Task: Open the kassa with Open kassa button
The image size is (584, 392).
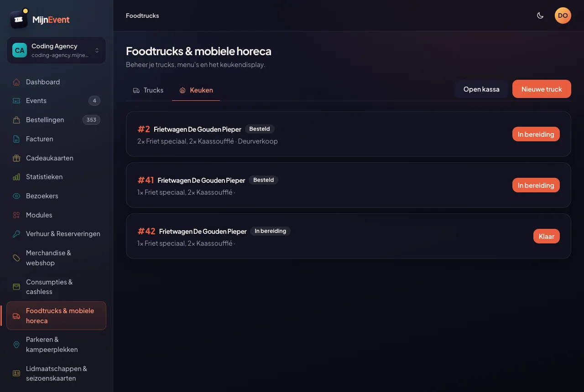Action: [x=481, y=89]
